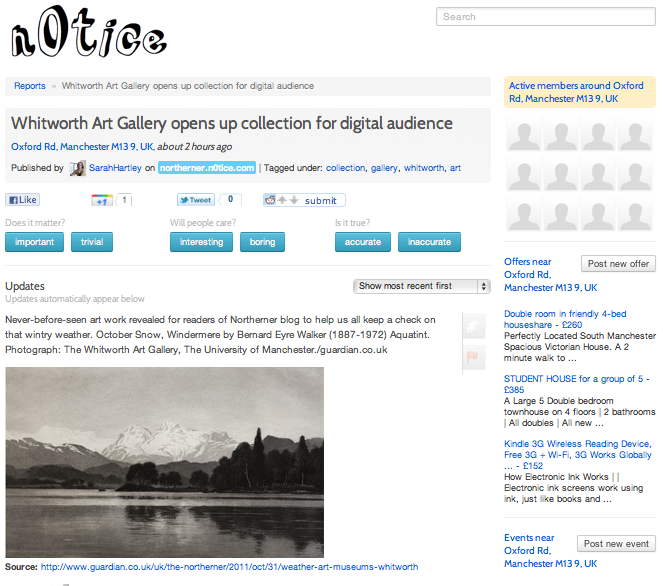663x586 pixels.
Task: Click the Tweet count bubble showing 0
Action: coord(231,200)
